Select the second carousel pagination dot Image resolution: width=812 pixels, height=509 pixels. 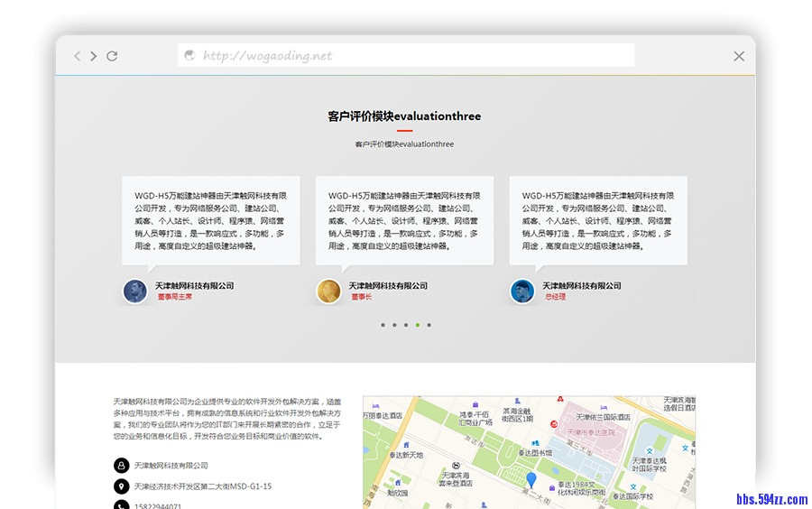click(x=394, y=325)
